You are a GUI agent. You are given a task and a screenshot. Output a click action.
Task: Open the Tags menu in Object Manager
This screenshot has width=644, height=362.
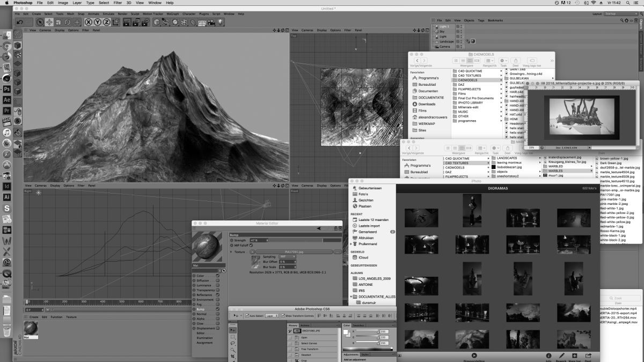pyautogui.click(x=481, y=20)
